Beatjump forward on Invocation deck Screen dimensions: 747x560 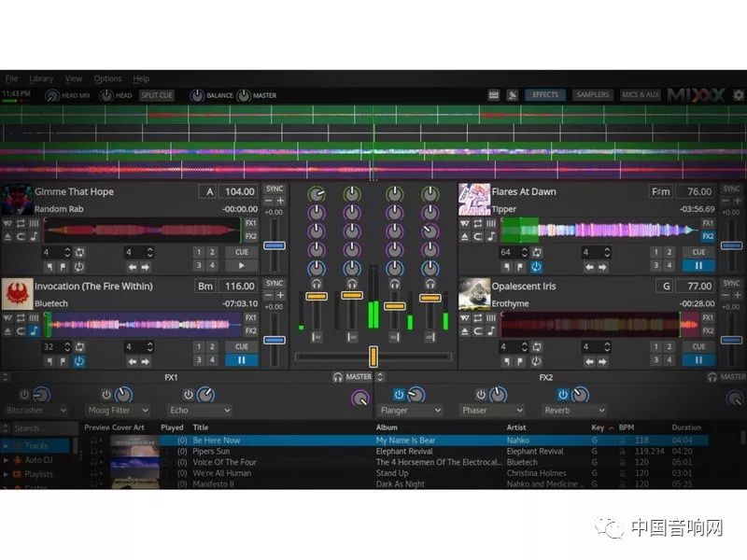point(146,362)
